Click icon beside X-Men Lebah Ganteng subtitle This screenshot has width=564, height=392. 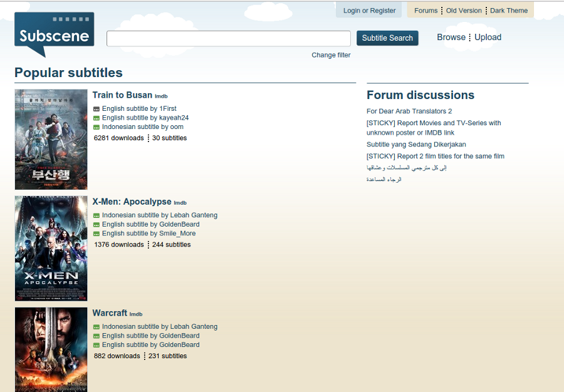[97, 215]
